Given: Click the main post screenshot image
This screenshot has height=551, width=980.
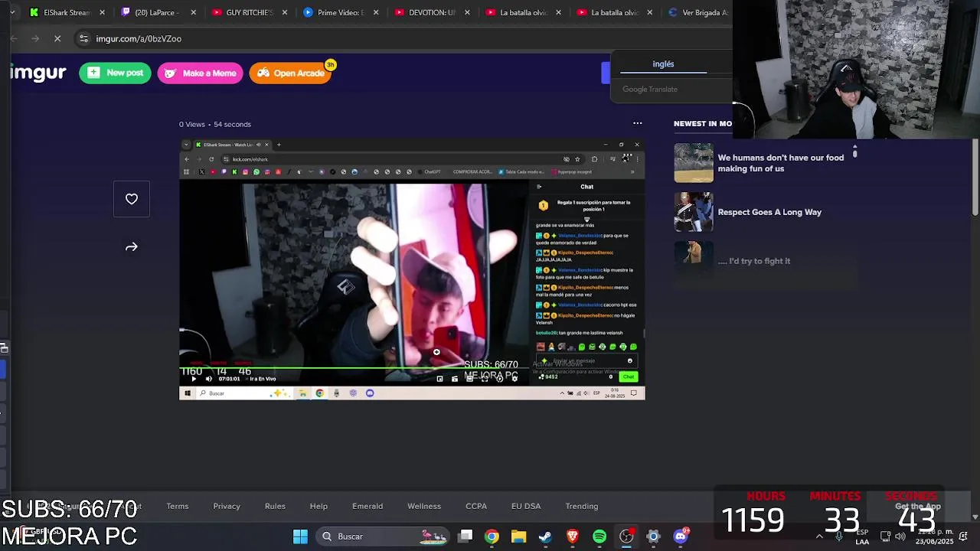Looking at the screenshot, I should tap(412, 269).
